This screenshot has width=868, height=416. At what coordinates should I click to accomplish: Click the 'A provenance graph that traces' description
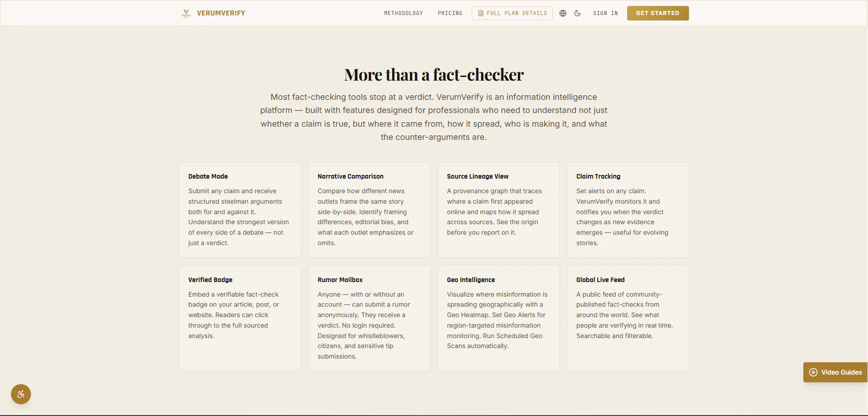(495, 212)
